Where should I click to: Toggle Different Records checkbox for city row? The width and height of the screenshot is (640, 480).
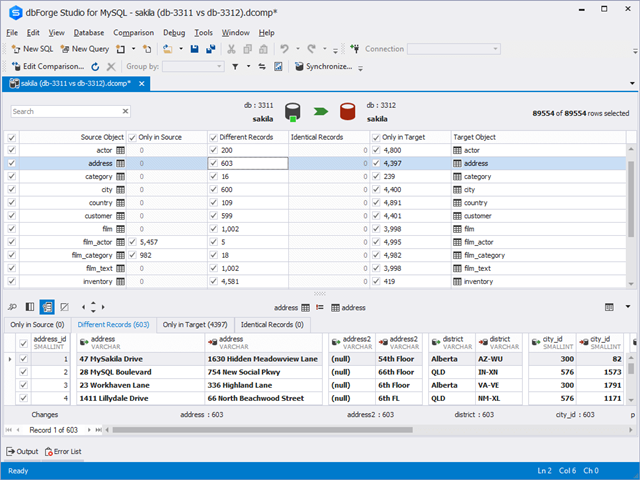tap(214, 189)
